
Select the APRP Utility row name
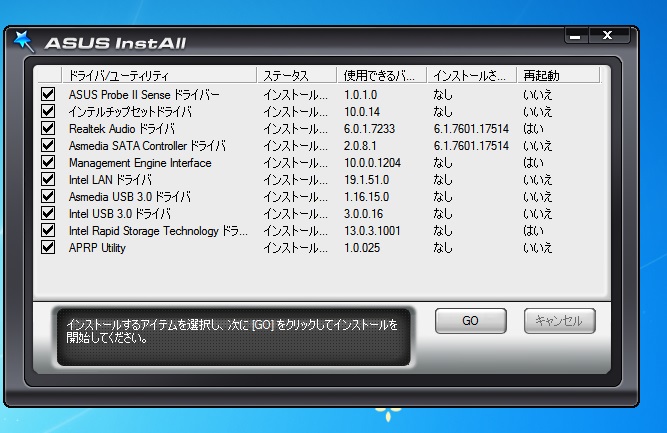(97, 248)
